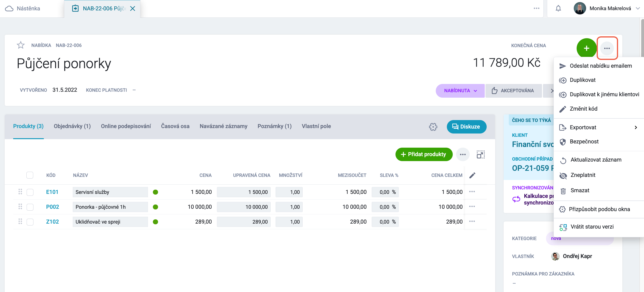
Task: Click the green plus add button
Action: (x=586, y=48)
